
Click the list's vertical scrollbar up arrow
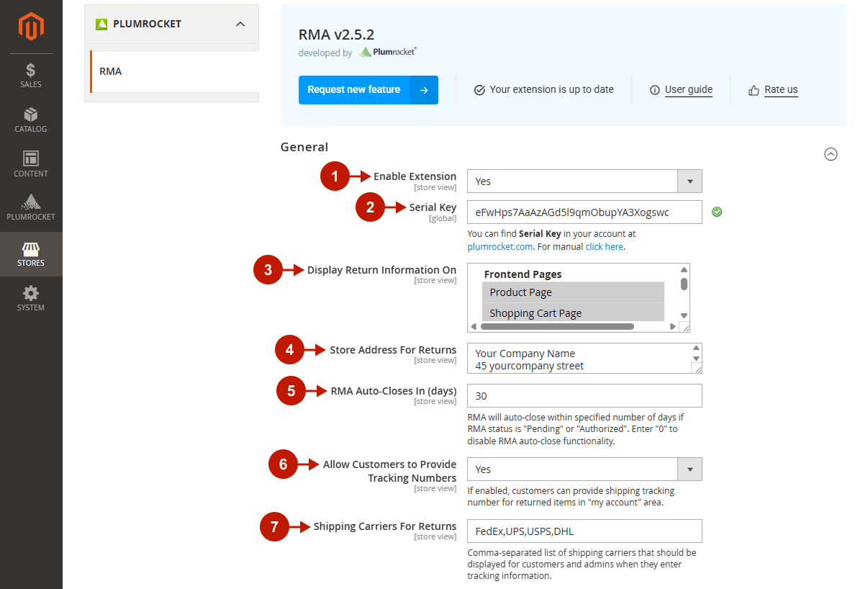684,269
